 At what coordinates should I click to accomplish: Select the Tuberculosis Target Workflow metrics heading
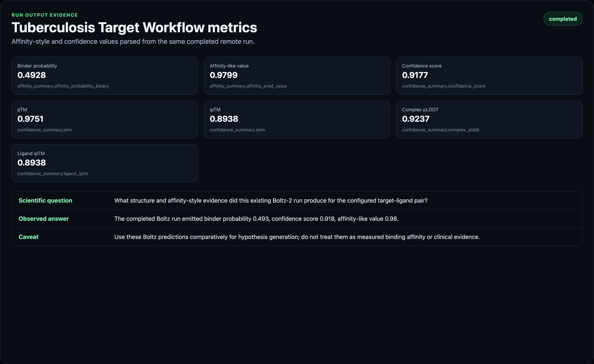coord(134,27)
